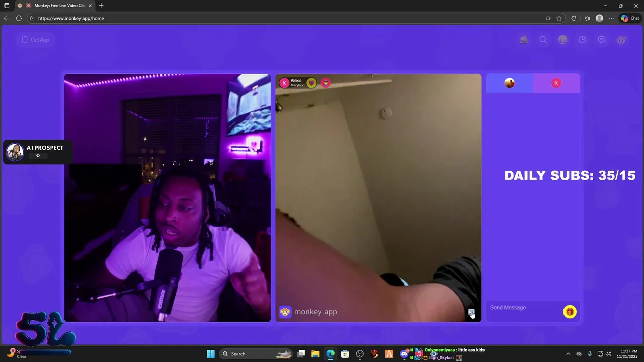Click the microphone tray icon
The height and width of the screenshot is (362, 644).
(x=589, y=354)
